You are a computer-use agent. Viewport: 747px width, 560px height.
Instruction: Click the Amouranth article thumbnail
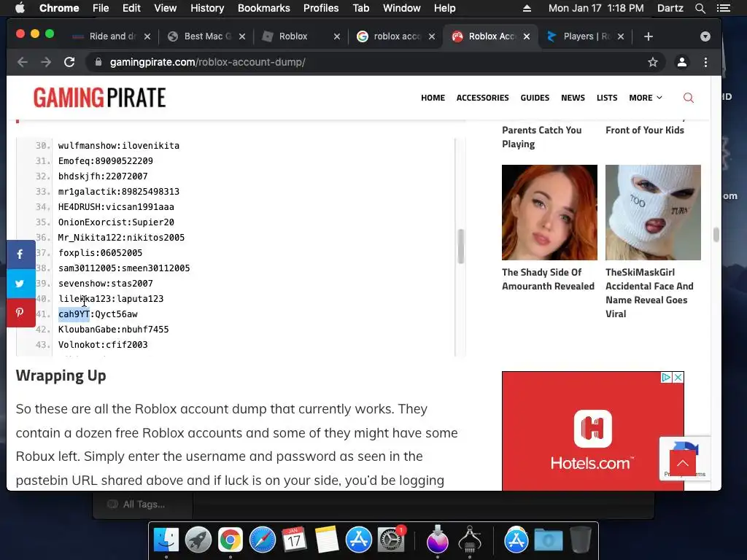click(x=549, y=212)
